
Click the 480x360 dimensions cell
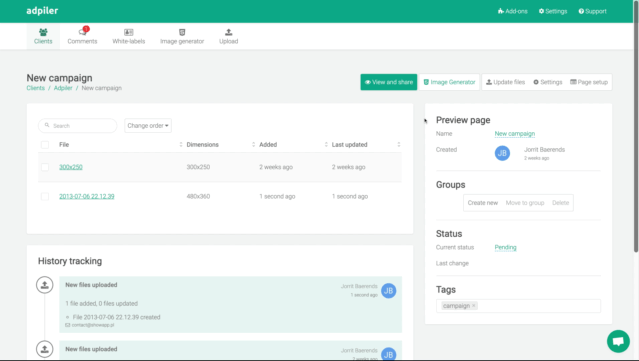(198, 196)
